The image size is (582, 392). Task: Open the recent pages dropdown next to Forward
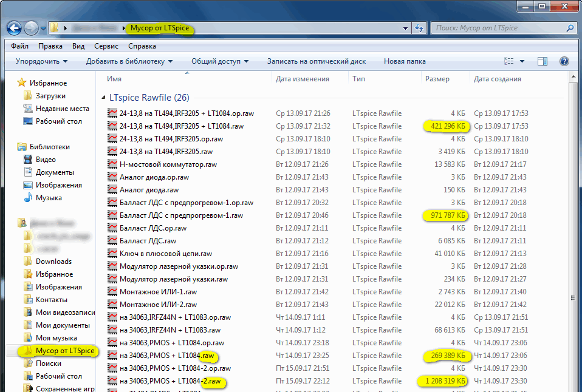[x=43, y=29]
